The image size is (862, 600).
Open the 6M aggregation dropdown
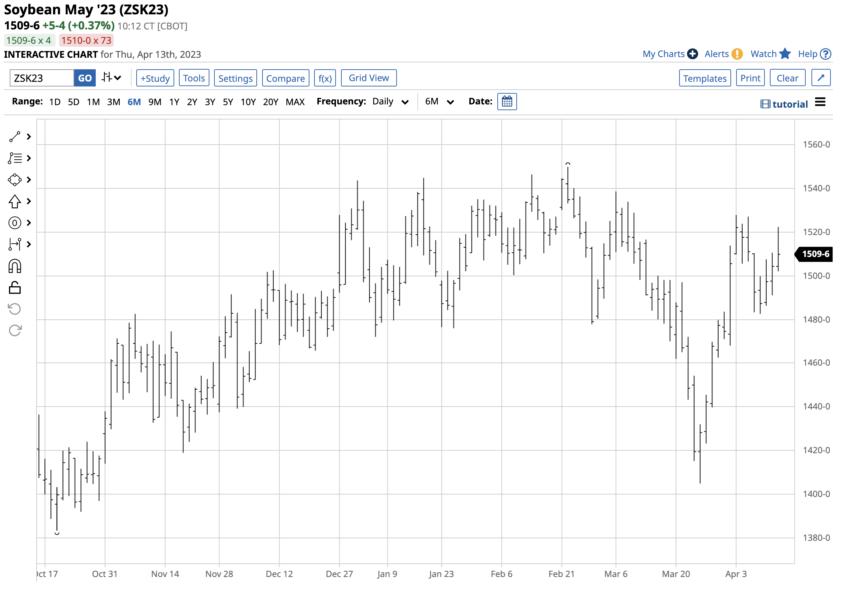[x=440, y=101]
